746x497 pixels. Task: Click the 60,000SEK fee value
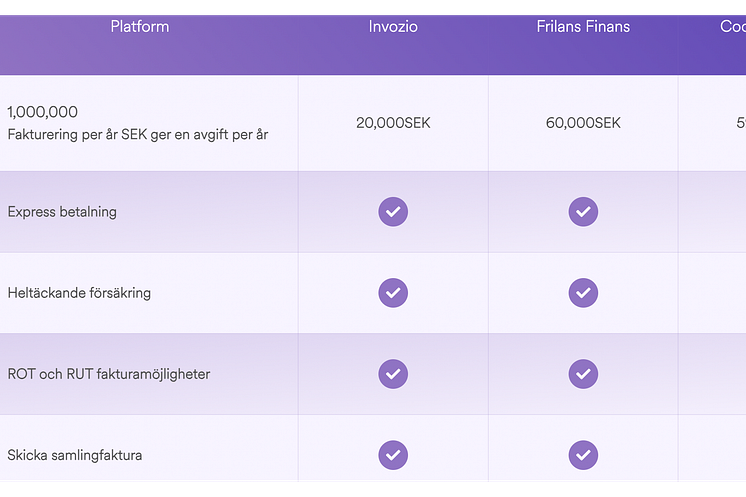click(583, 123)
